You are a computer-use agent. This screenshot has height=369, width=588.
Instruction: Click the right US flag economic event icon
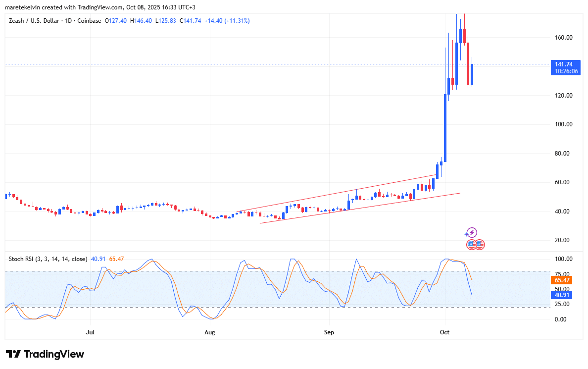(x=480, y=244)
